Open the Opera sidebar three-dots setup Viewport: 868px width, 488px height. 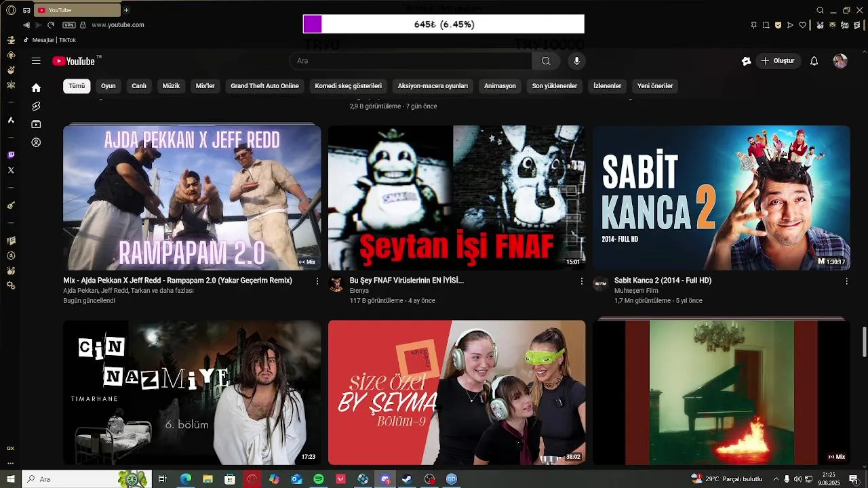tap(11, 464)
